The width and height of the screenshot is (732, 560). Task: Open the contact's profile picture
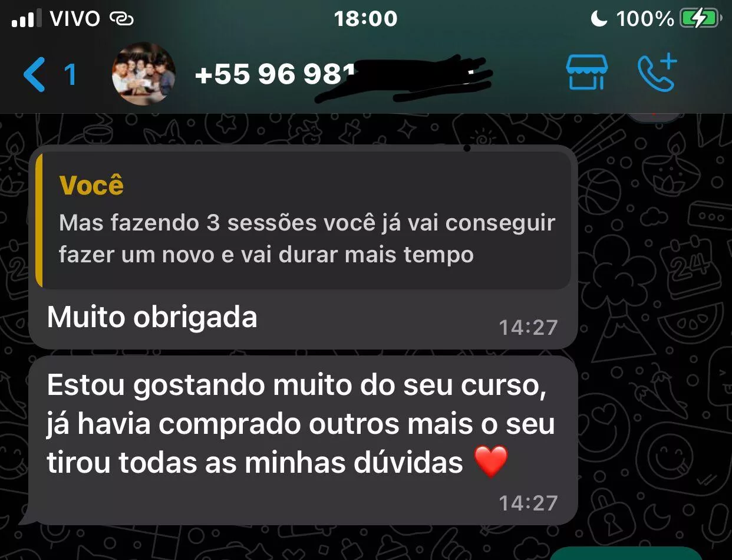[143, 74]
